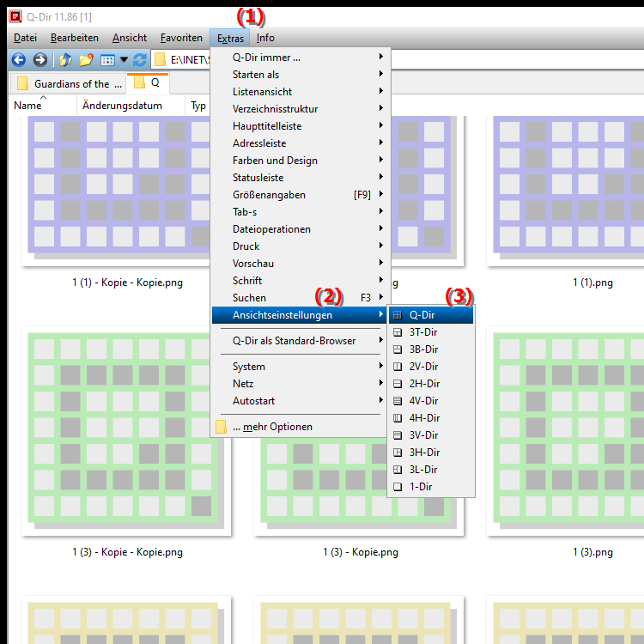
Task: Open the Bearbeiten menu
Action: [x=75, y=38]
